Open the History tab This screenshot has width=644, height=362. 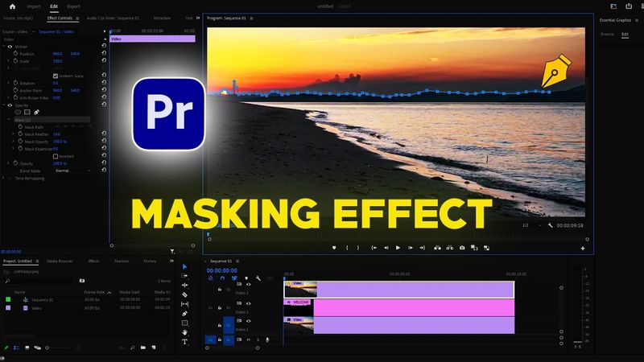point(150,261)
